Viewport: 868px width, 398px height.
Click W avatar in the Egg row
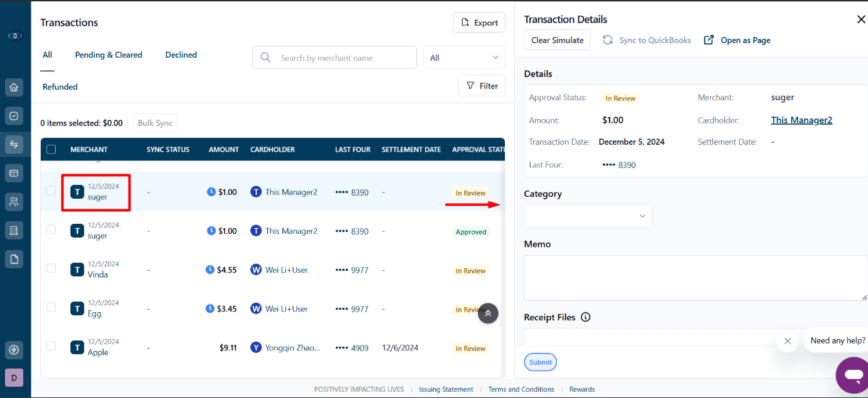[x=256, y=308]
